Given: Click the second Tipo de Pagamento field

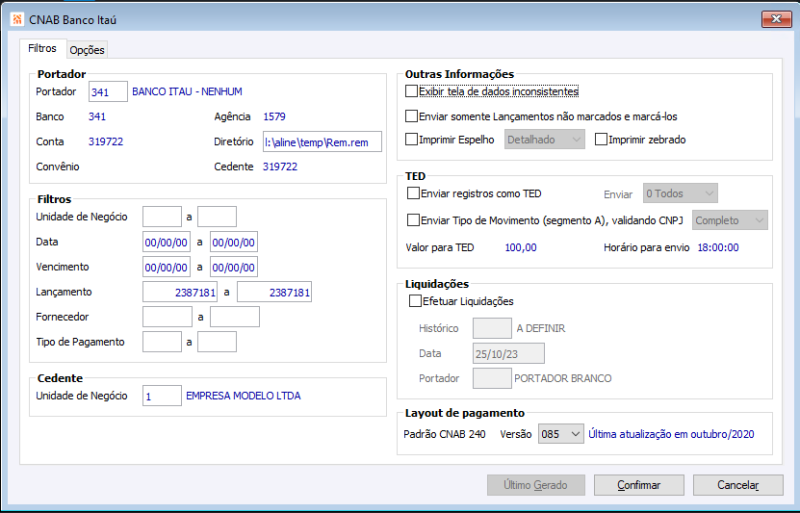Looking at the screenshot, I should (x=217, y=342).
